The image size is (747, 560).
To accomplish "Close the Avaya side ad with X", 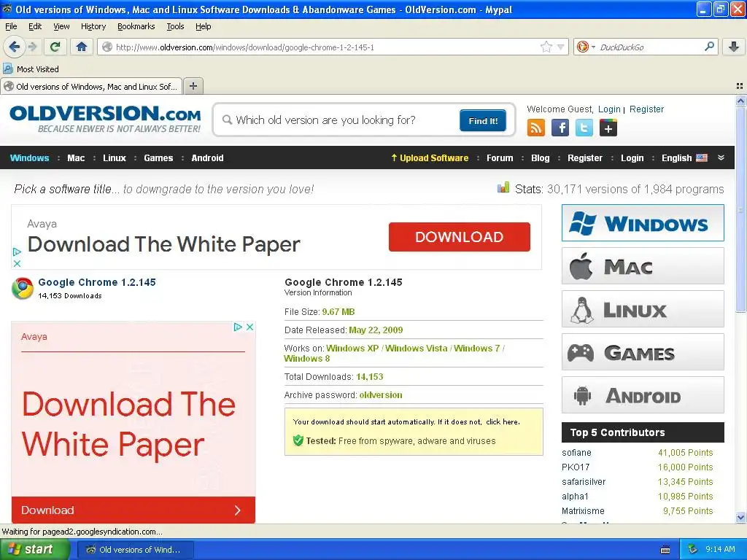I will (x=249, y=327).
